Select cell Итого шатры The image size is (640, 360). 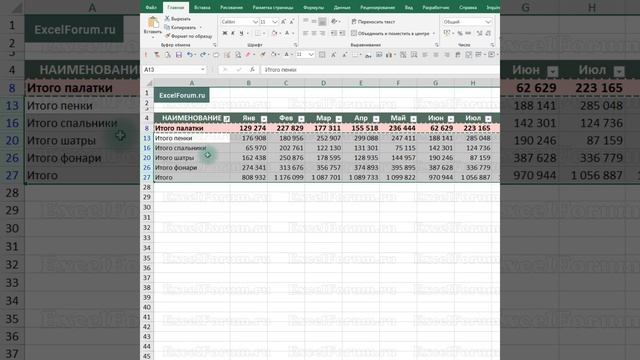[x=192, y=158]
